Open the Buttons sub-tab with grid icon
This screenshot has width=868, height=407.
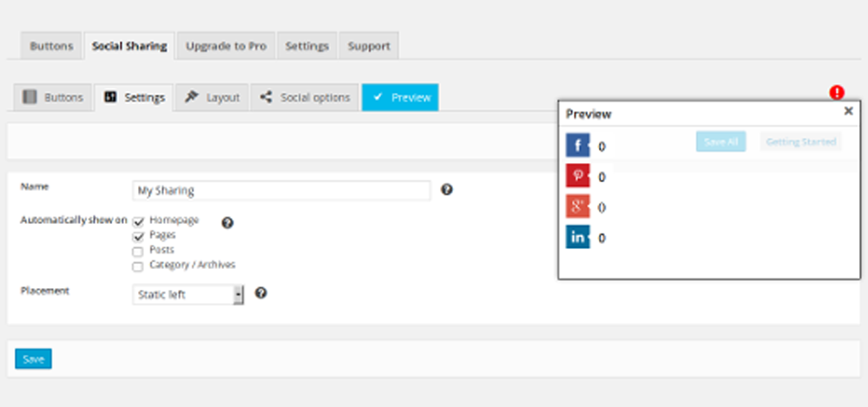[53, 97]
